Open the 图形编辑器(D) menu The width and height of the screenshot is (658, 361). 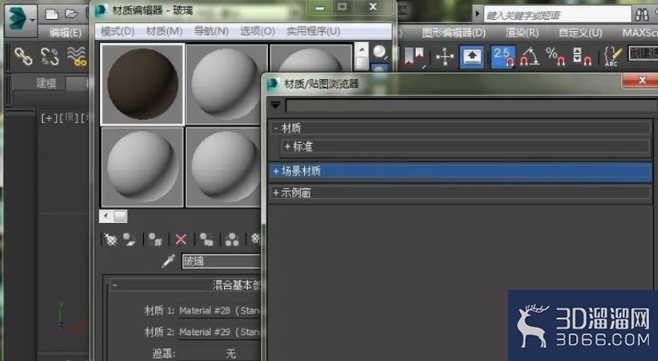[x=454, y=33]
